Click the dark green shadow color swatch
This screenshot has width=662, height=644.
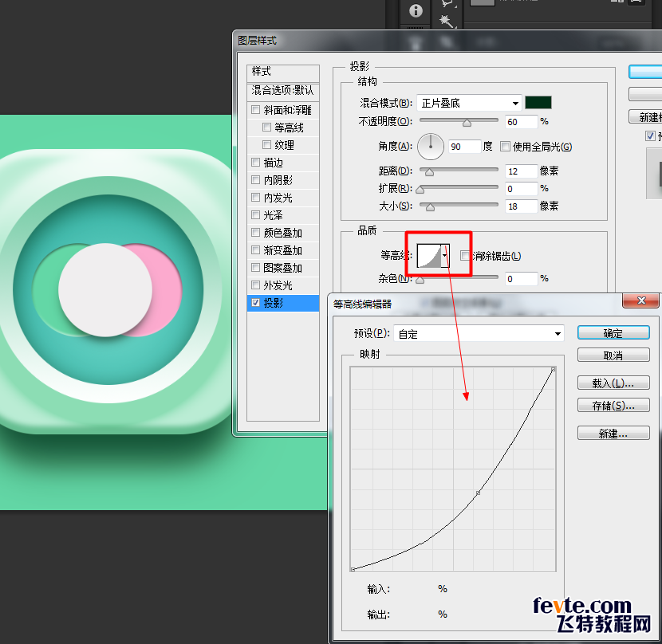coord(538,103)
